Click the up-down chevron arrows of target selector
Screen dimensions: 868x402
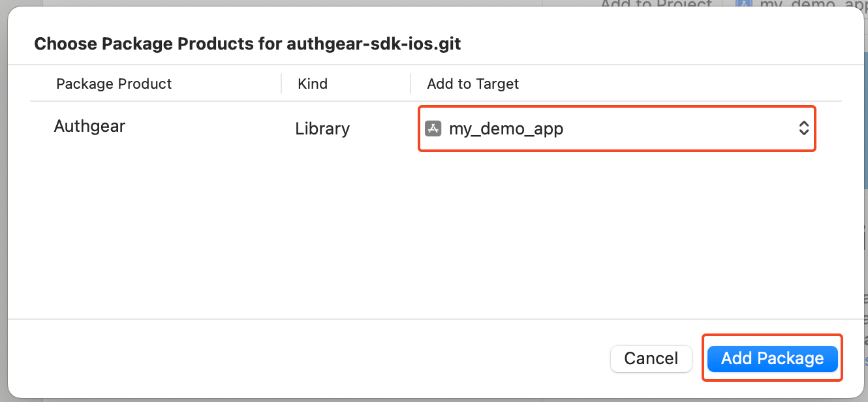pos(803,129)
